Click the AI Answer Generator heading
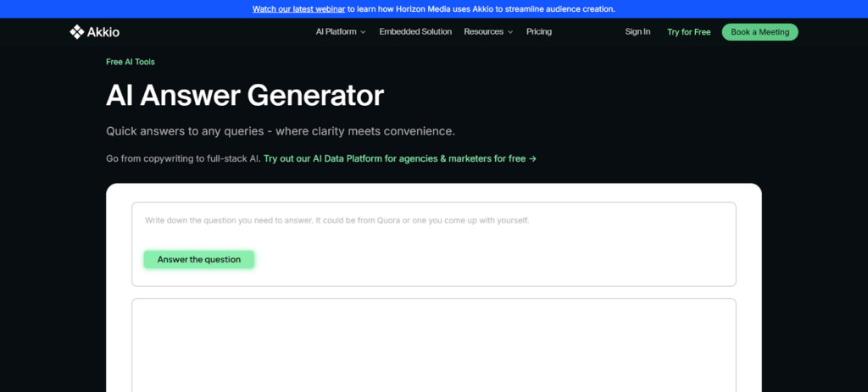868x392 pixels. click(x=245, y=95)
